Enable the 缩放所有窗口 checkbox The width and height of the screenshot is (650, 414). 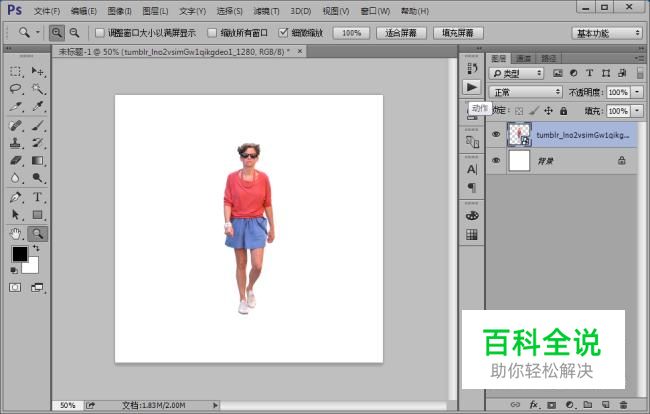coord(212,33)
